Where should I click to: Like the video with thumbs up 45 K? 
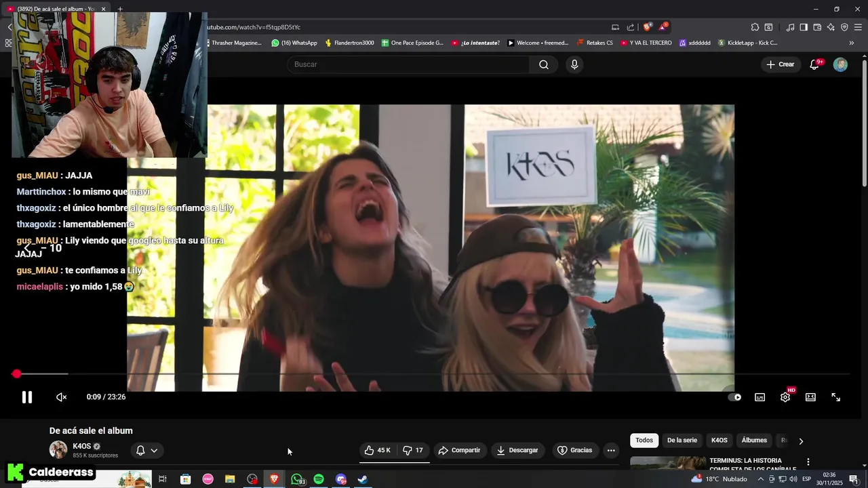click(377, 450)
